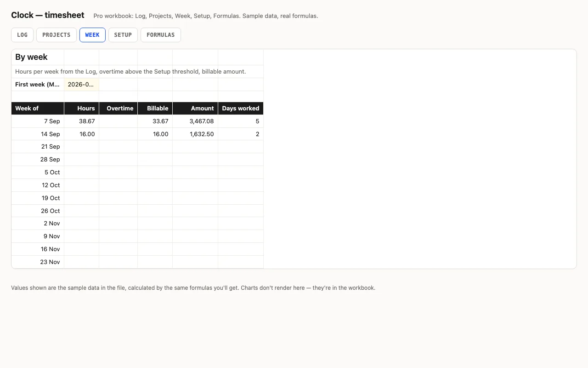This screenshot has width=588, height=368.
Task: Select the 'Days worked' column header
Action: (x=241, y=109)
